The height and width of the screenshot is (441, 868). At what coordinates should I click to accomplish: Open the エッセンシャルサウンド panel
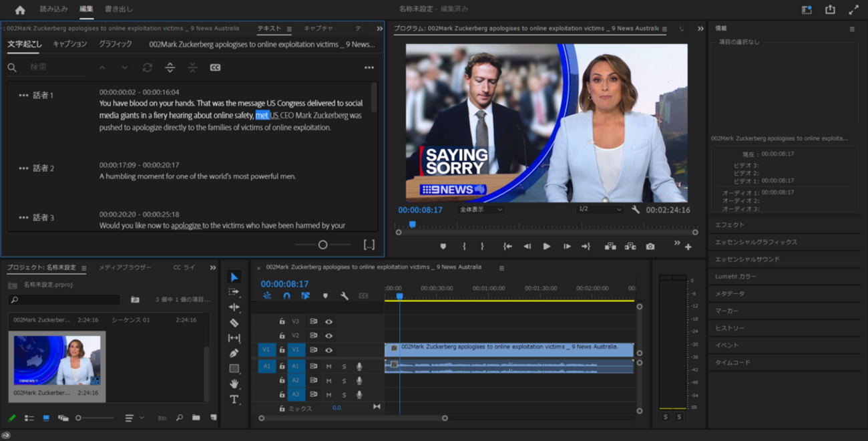pos(747,259)
